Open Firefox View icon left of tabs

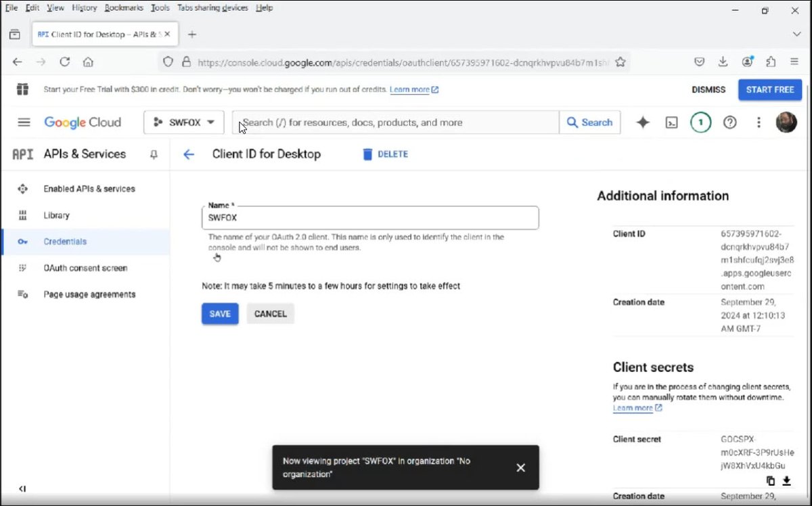tap(15, 34)
